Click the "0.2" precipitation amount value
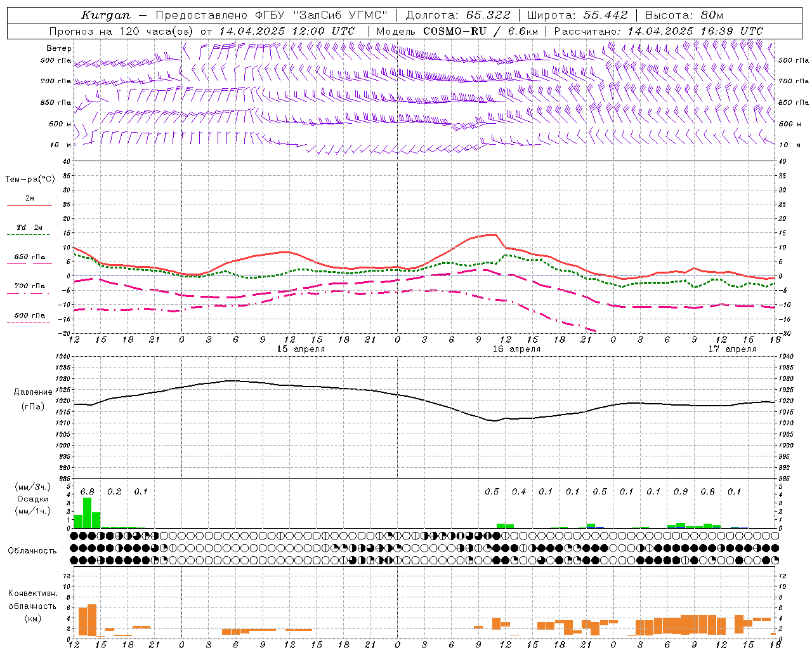The width and height of the screenshot is (812, 650). pos(114,492)
